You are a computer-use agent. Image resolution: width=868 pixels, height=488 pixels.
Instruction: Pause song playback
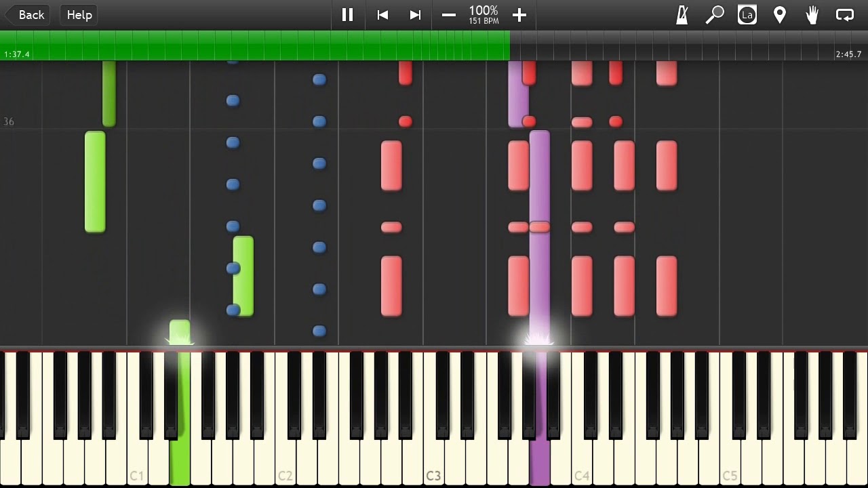tap(347, 15)
